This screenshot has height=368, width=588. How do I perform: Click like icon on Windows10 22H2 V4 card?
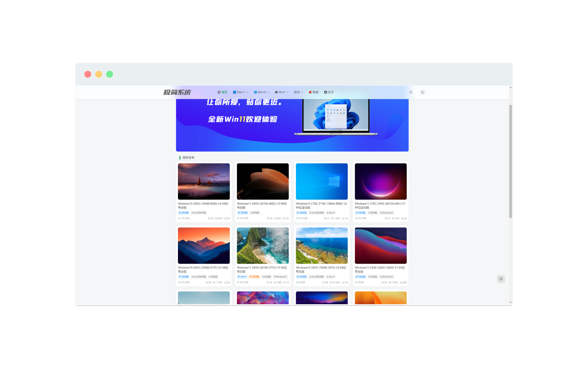225,219
